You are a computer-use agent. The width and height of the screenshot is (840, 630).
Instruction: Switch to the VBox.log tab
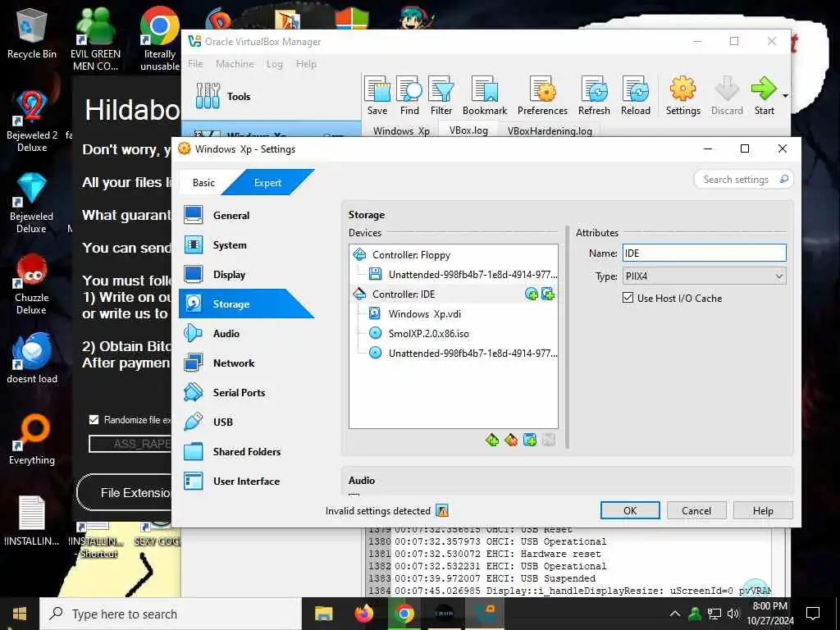tap(468, 130)
